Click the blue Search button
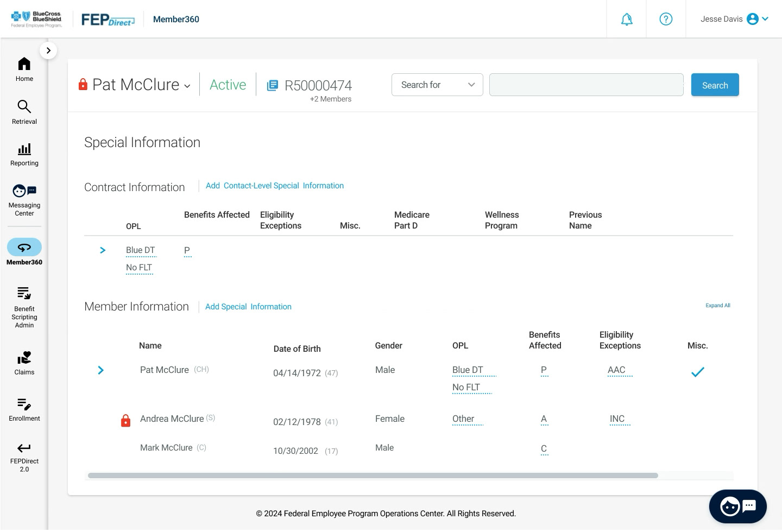The image size is (782, 532). click(x=715, y=85)
